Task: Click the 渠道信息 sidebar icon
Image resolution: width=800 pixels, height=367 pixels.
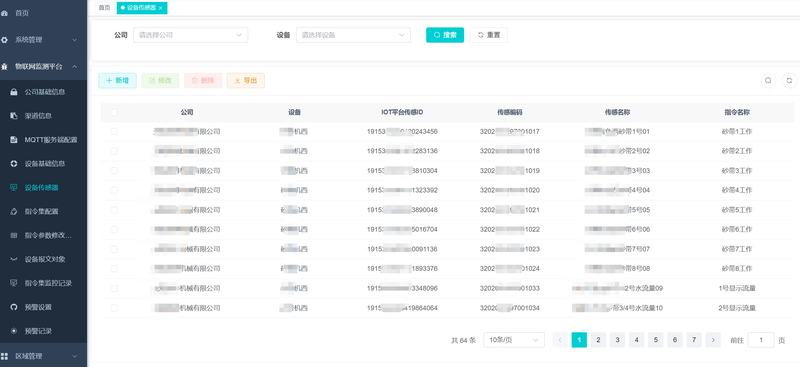Action: (x=14, y=116)
